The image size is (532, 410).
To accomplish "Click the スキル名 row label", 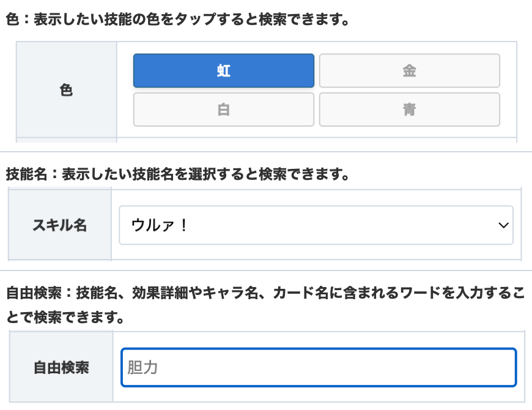I will (x=59, y=225).
